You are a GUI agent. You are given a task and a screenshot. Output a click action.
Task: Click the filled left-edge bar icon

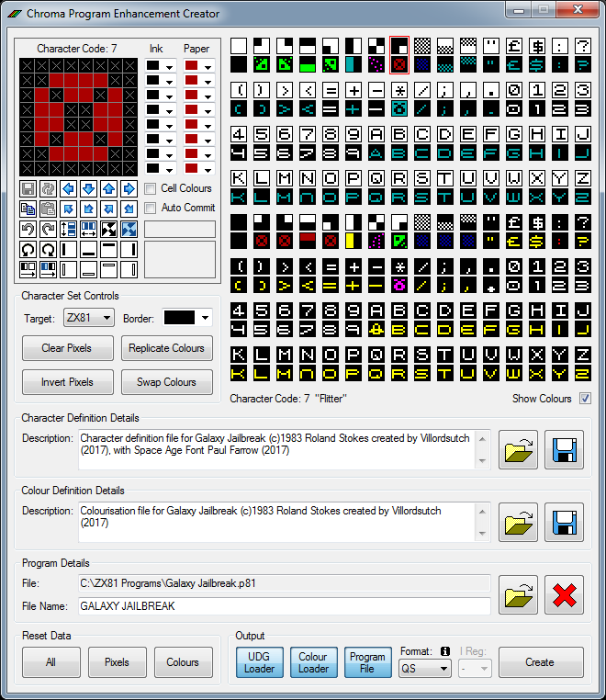point(68,250)
